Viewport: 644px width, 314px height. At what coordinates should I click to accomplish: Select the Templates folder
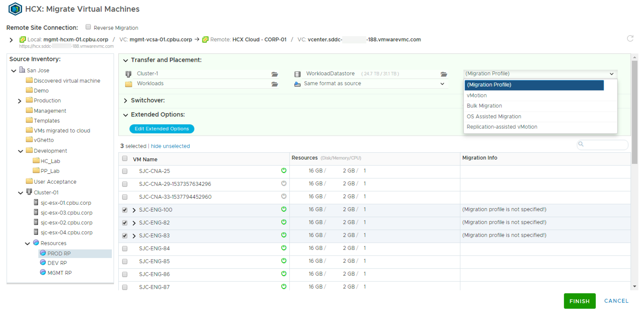[x=43, y=121]
